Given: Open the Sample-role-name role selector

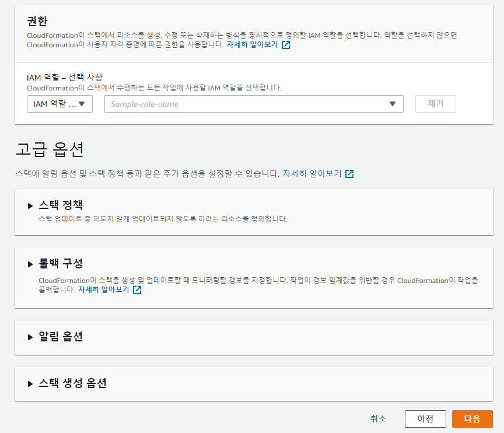Looking at the screenshot, I should (x=254, y=104).
